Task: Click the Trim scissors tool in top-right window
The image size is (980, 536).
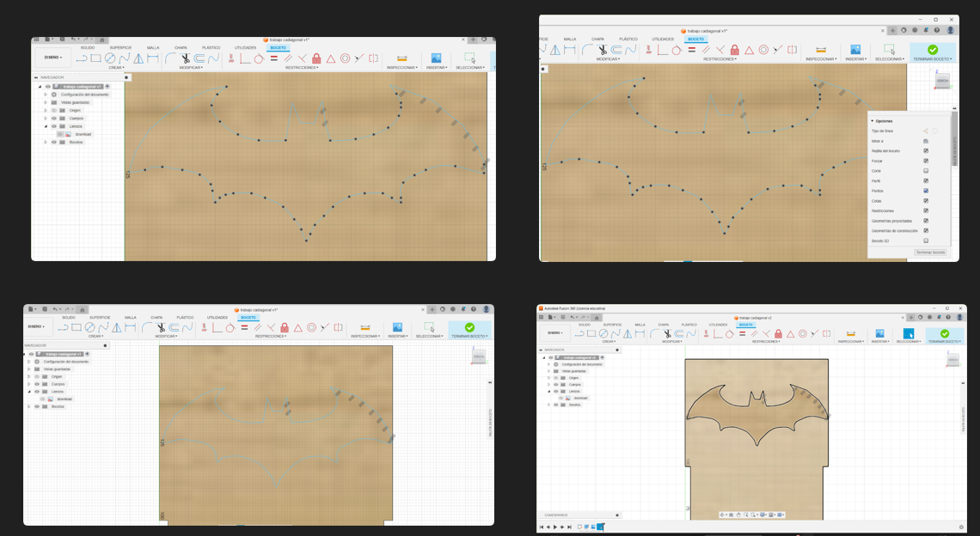Action: point(603,50)
